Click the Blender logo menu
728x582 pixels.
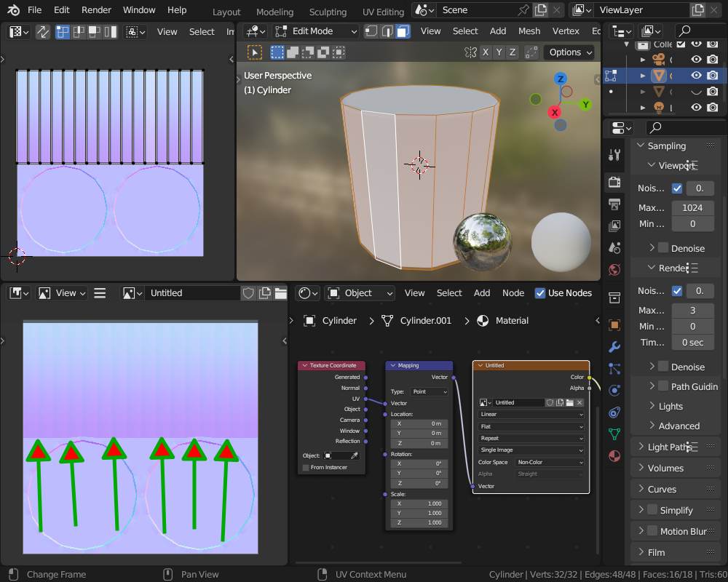tap(13, 9)
